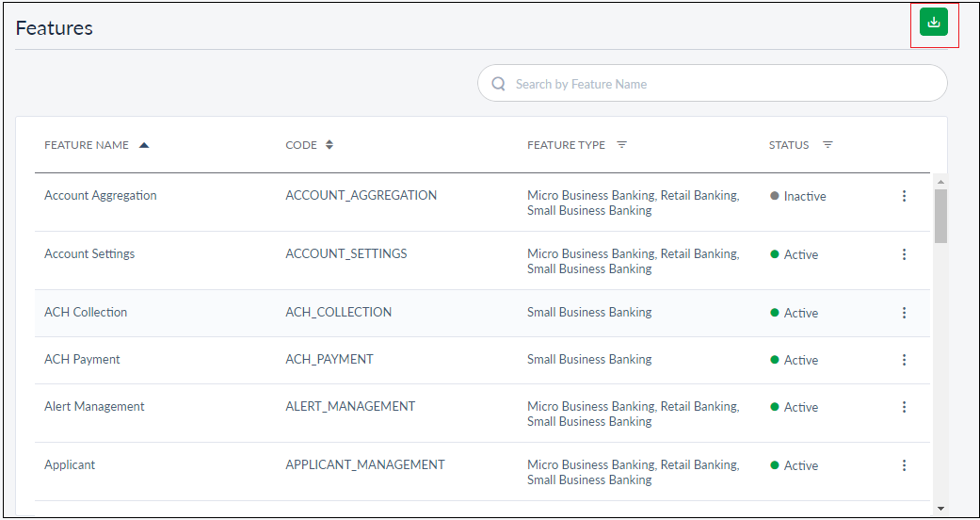Open three-dot menu for Applicant row
Image resolution: width=980 pixels, height=520 pixels.
[x=904, y=465]
